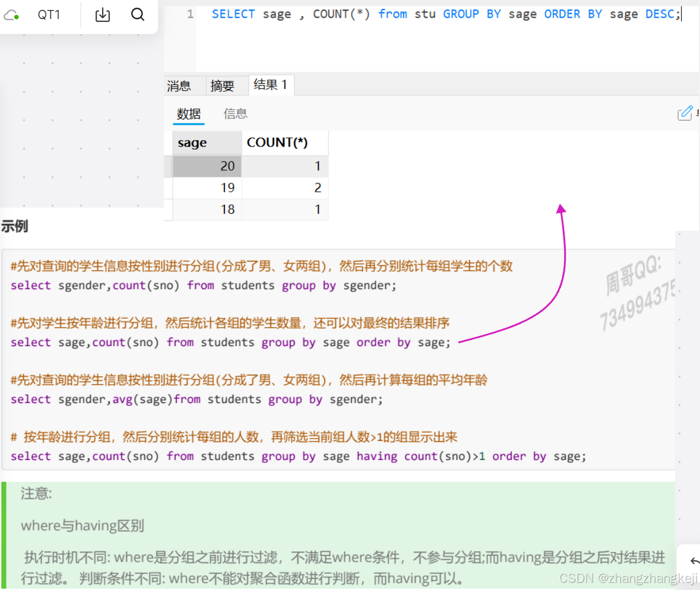
Task: Click code line 'select sgender,count(sno) from students'
Action: [203, 286]
